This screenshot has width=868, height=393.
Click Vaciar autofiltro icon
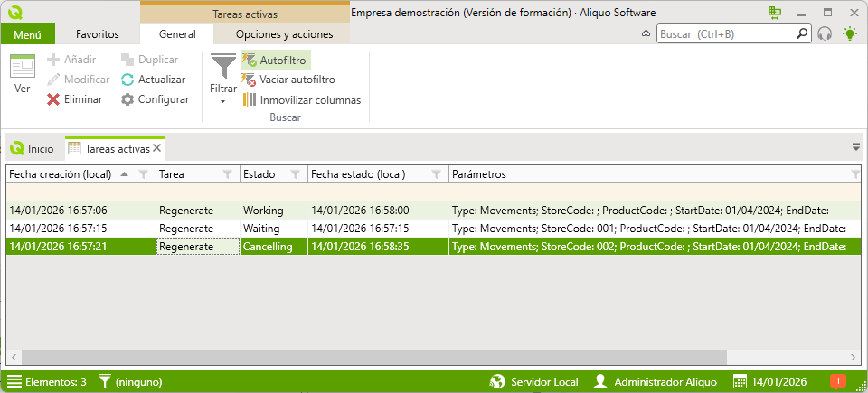(x=249, y=80)
